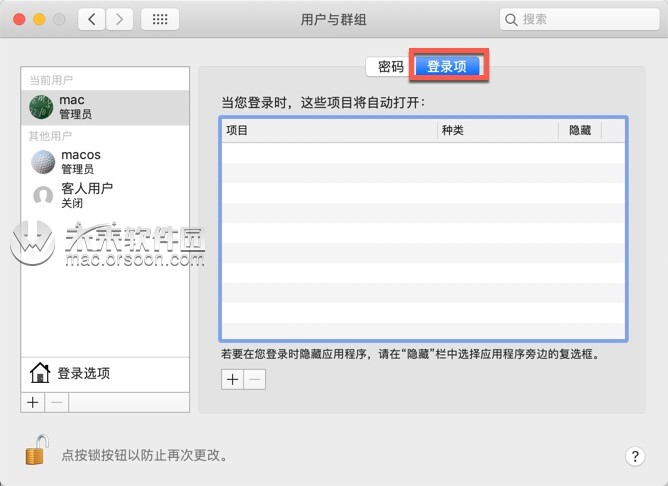Select 客人用户 in user list
This screenshot has height=486, width=668.
pyautogui.click(x=105, y=195)
